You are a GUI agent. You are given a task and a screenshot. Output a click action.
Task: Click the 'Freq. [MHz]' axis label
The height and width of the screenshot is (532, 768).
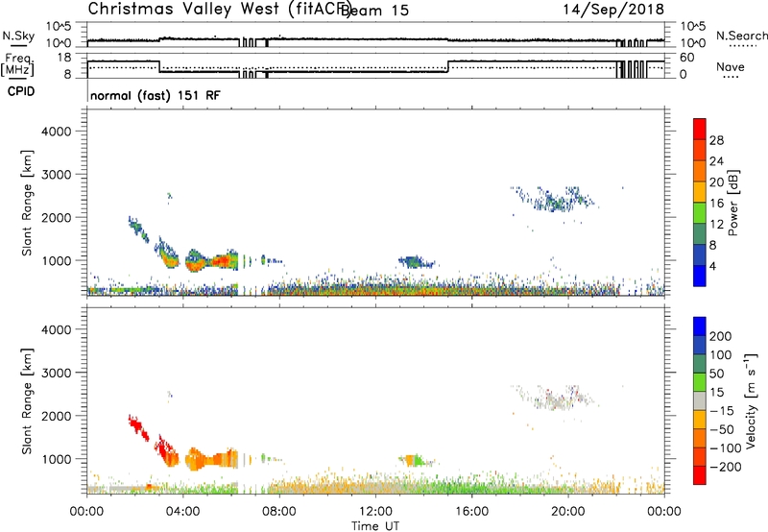pos(17,64)
